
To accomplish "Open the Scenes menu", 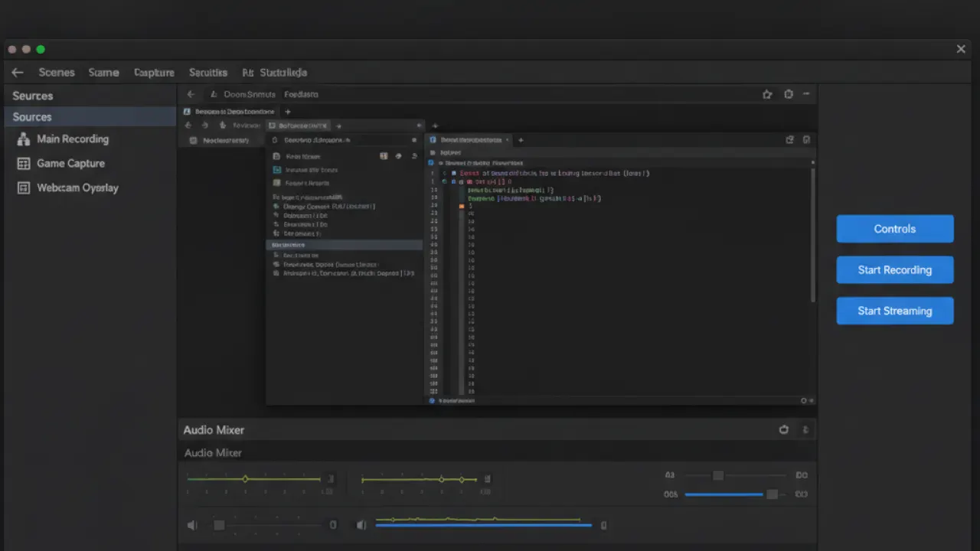I will [57, 73].
